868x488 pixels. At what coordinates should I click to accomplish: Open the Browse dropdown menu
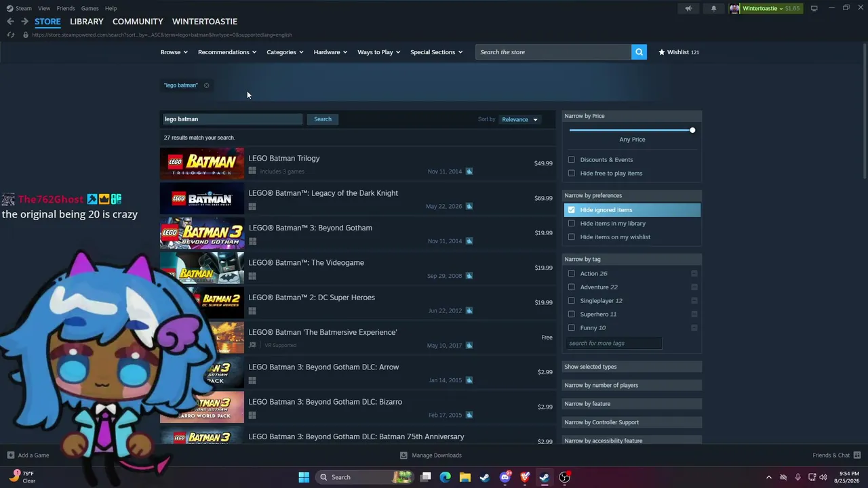click(174, 52)
